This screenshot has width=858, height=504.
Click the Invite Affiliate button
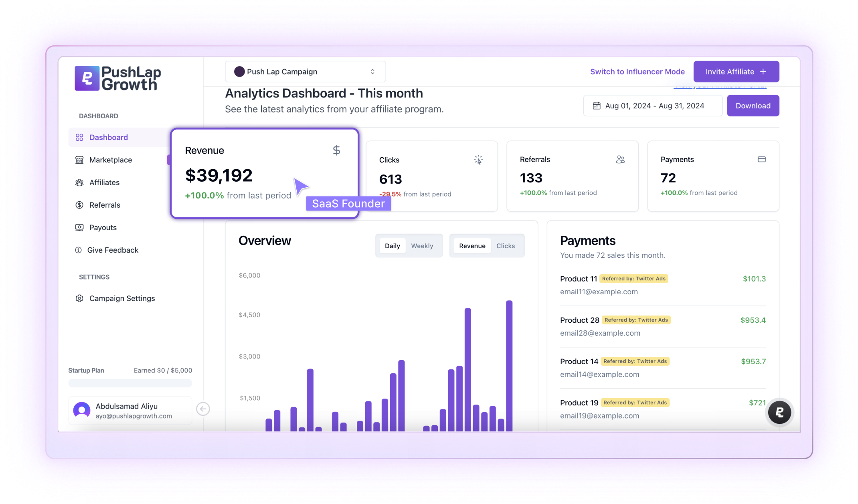click(736, 71)
